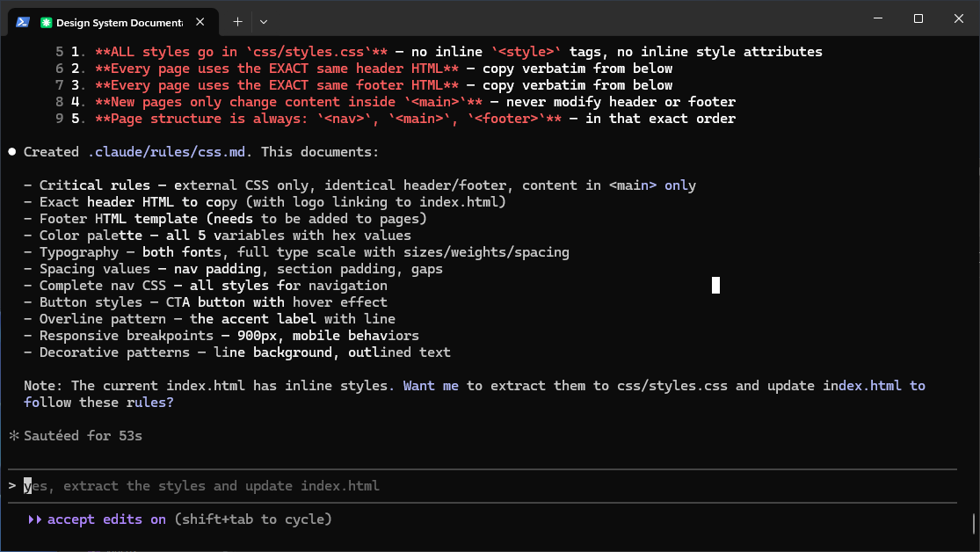Click the 'Overline pattern' list line

[209, 319]
